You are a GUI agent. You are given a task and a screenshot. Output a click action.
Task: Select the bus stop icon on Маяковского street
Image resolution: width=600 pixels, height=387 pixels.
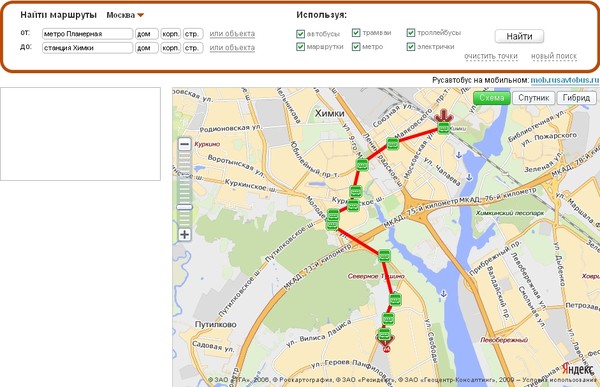pyautogui.click(x=393, y=144)
